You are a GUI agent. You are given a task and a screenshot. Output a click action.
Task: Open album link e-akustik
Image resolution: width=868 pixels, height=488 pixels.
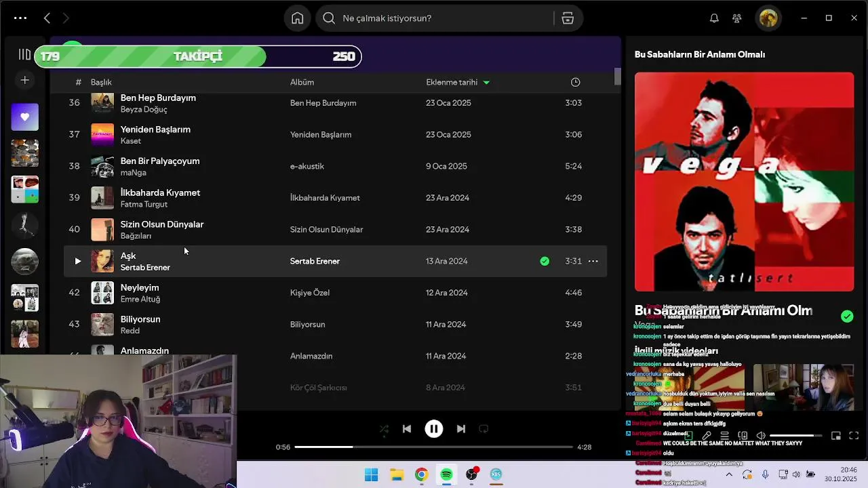pyautogui.click(x=307, y=166)
